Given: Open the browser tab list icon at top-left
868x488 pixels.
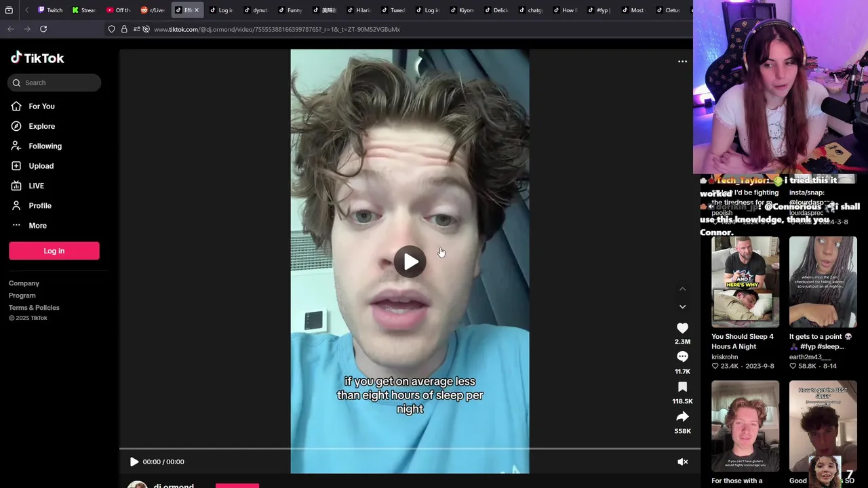Looking at the screenshot, I should 9,10.
